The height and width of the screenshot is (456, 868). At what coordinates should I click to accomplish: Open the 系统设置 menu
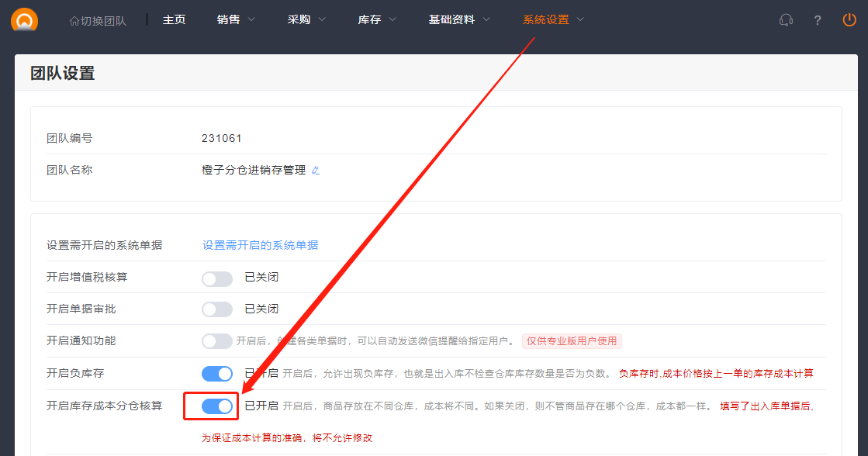point(553,20)
